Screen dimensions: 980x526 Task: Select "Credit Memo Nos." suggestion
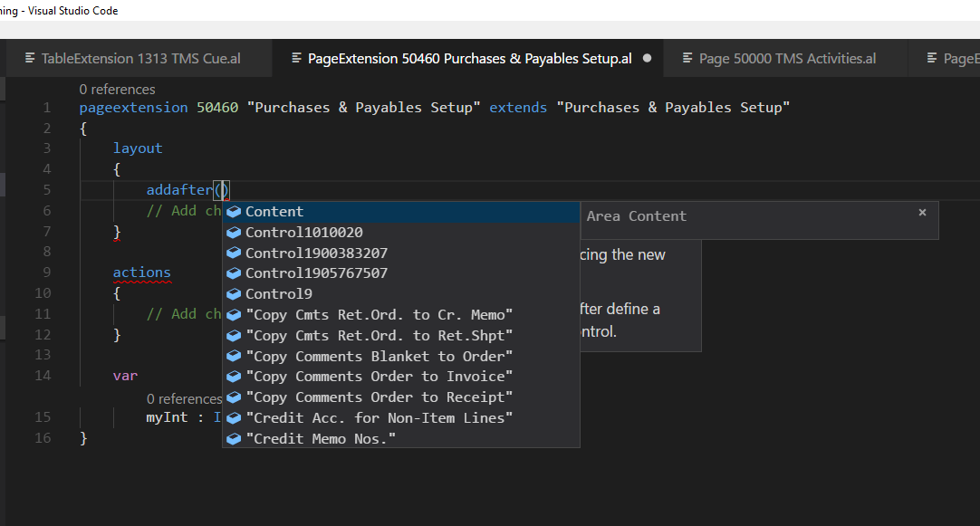(x=321, y=439)
